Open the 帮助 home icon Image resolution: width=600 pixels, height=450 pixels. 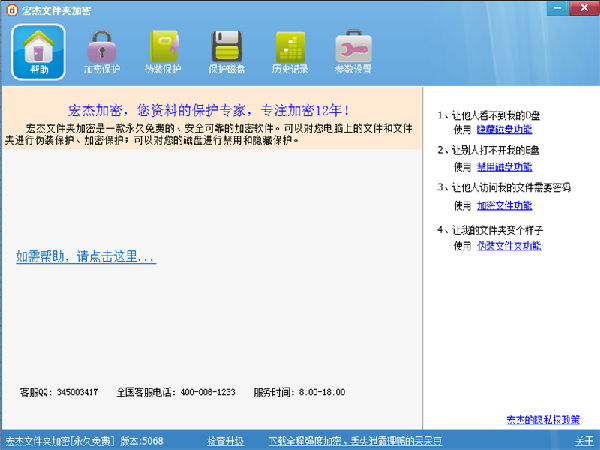pyautogui.click(x=38, y=51)
